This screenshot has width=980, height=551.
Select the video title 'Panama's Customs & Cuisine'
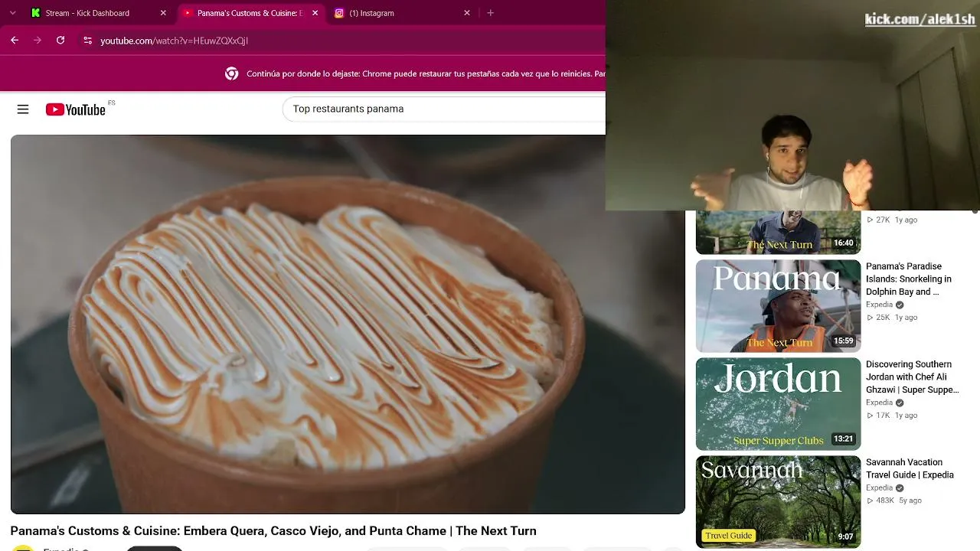click(273, 531)
